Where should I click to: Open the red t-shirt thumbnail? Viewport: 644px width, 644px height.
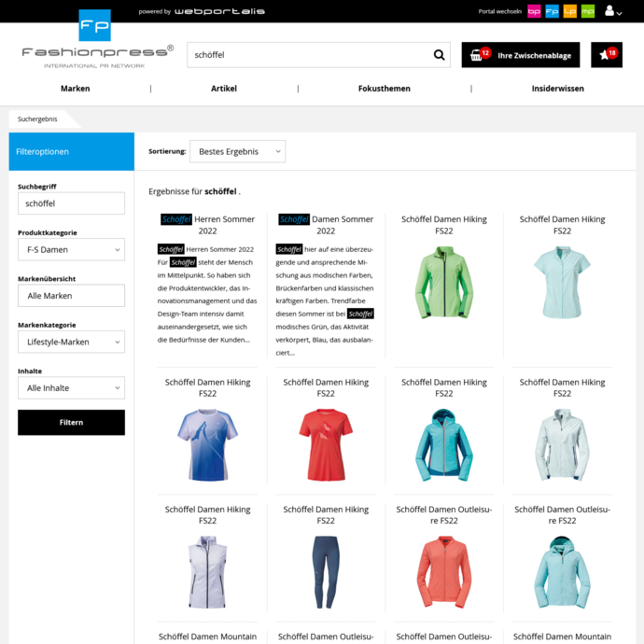tap(326, 445)
